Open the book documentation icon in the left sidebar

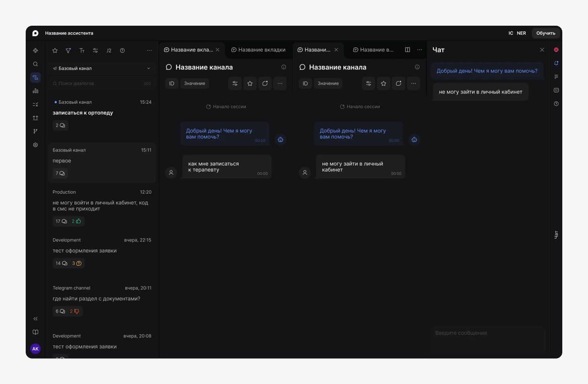(35, 332)
